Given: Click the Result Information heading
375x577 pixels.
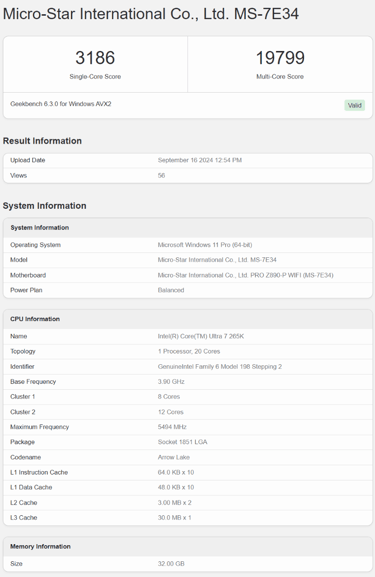Looking at the screenshot, I should pos(42,141).
